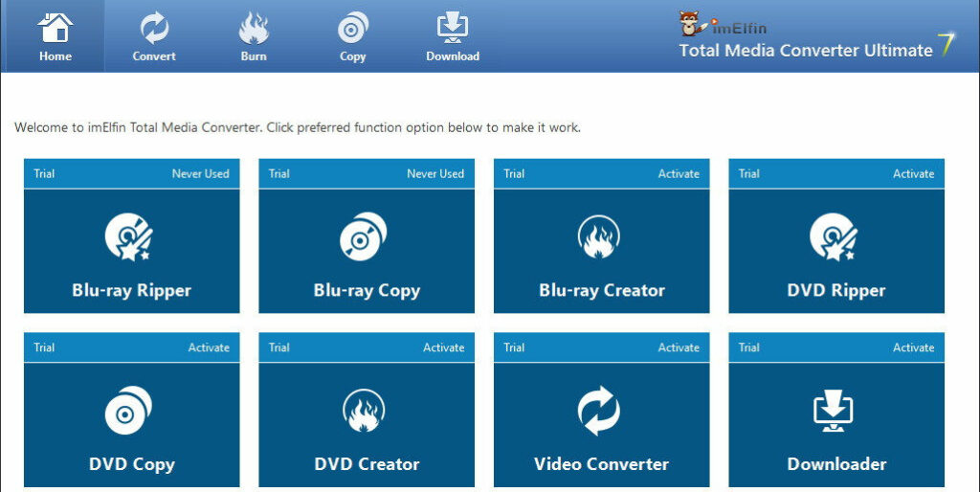Click the Downloader monitor arrow icon
Viewport: 980px width, 492px height.
tap(834, 411)
